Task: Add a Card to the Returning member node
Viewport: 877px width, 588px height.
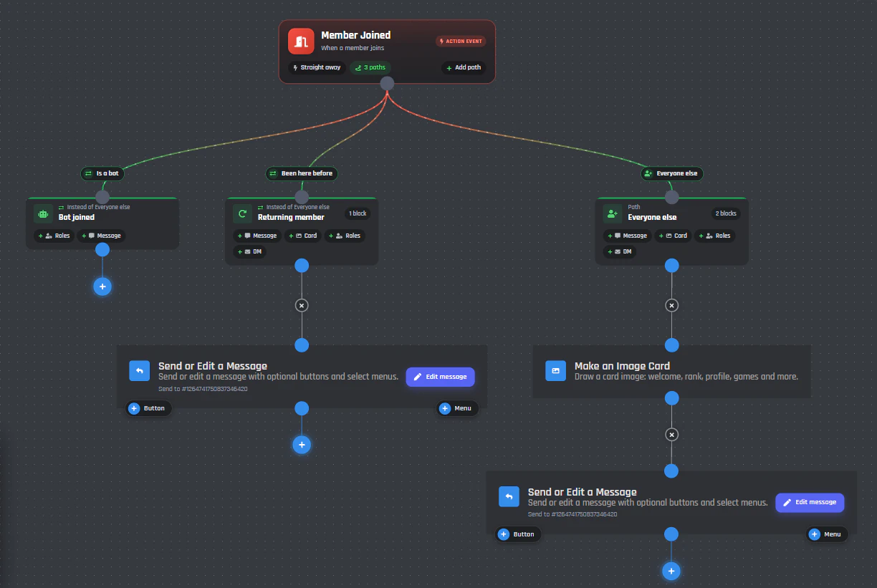Action: coord(302,236)
